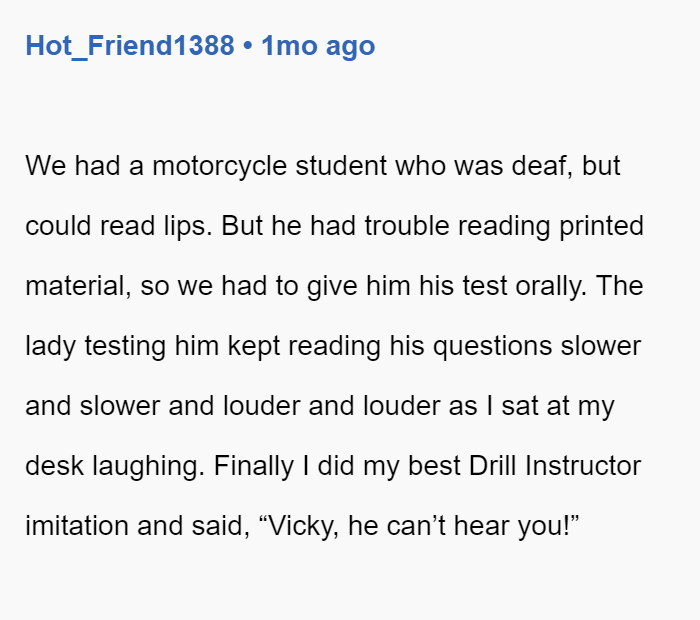Click the line beginning "could read lips"
This screenshot has width=700, height=620.
click(x=334, y=226)
